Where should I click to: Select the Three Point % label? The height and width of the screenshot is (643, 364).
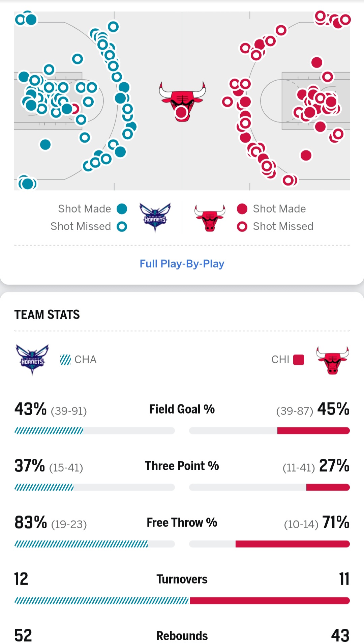point(182,466)
